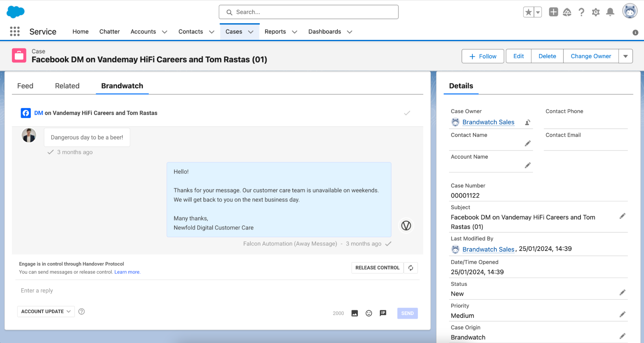
Task: Click the Change Owner button
Action: (591, 56)
